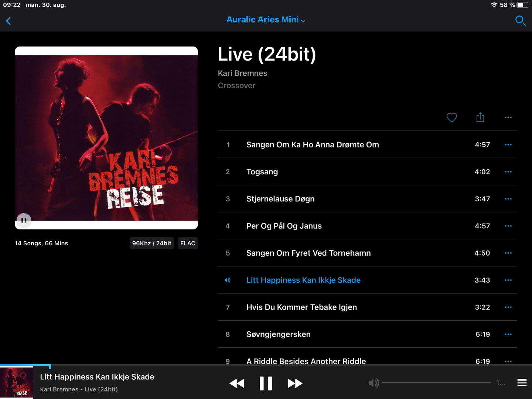The height and width of the screenshot is (399, 532).
Task: Open options menu for Togsang track
Action: 508,172
